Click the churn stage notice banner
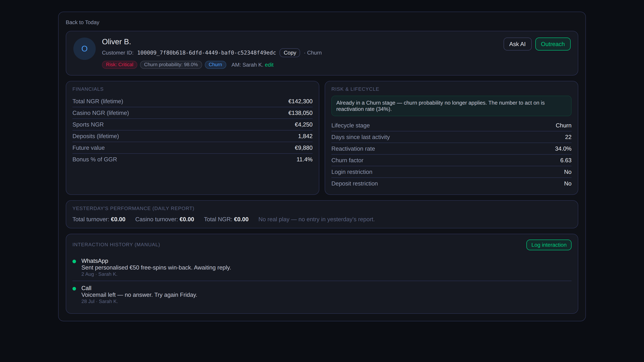The image size is (644, 362). point(451,106)
